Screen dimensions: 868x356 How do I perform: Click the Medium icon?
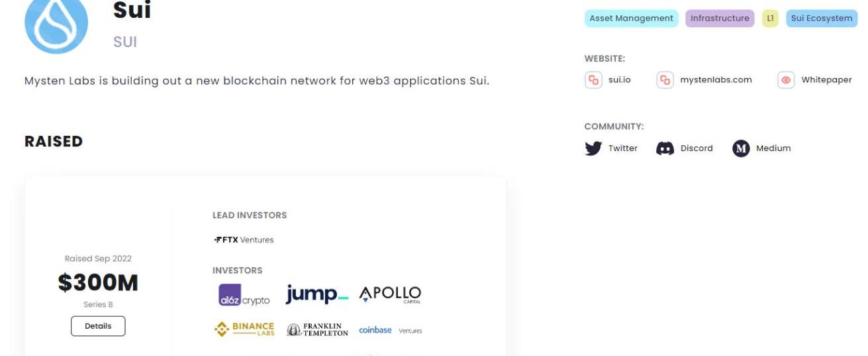(741, 148)
